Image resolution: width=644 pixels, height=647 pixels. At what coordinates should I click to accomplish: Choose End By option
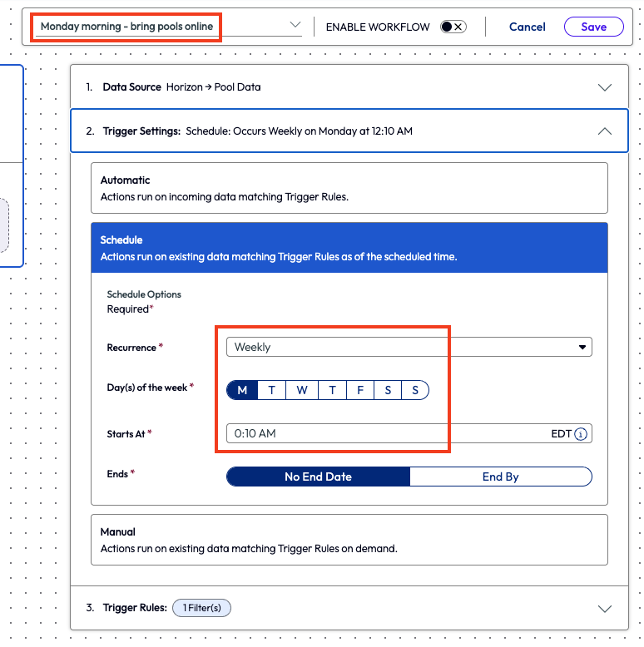(x=501, y=477)
